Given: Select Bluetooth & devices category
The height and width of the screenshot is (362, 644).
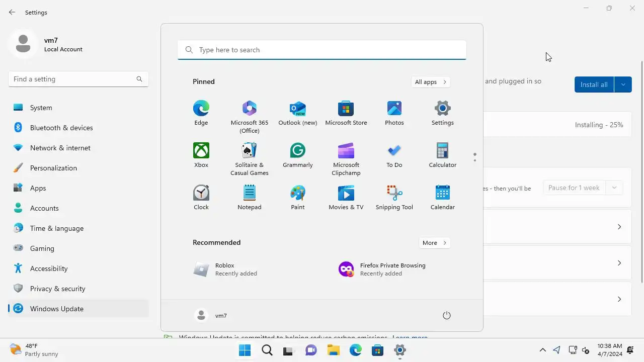Looking at the screenshot, I should [78, 128].
